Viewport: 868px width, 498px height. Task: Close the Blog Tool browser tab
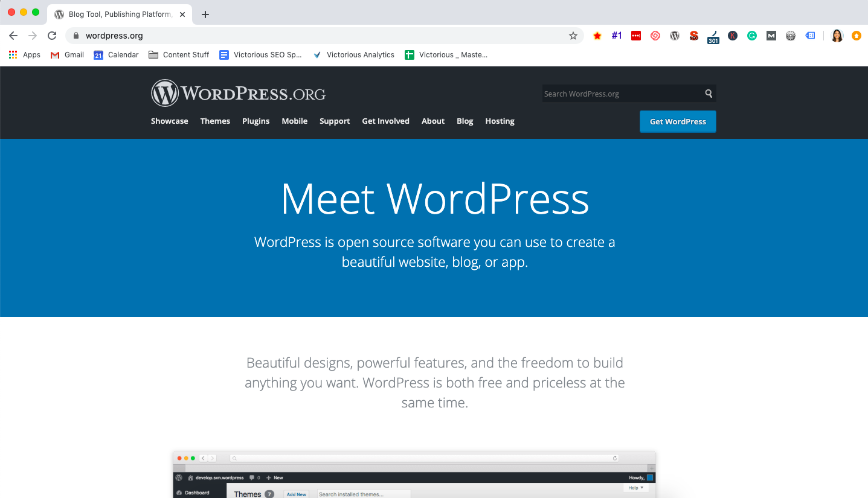pyautogui.click(x=184, y=14)
